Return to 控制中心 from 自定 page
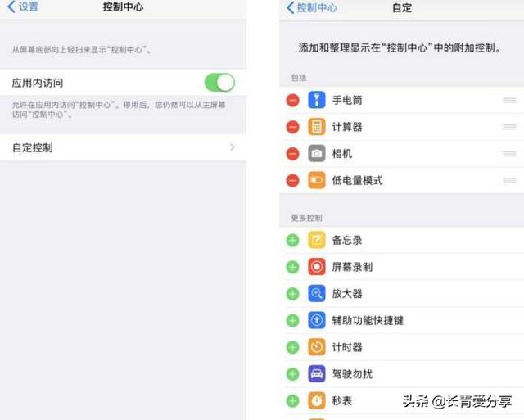Viewport: 524px width, 420px height. 312,7
